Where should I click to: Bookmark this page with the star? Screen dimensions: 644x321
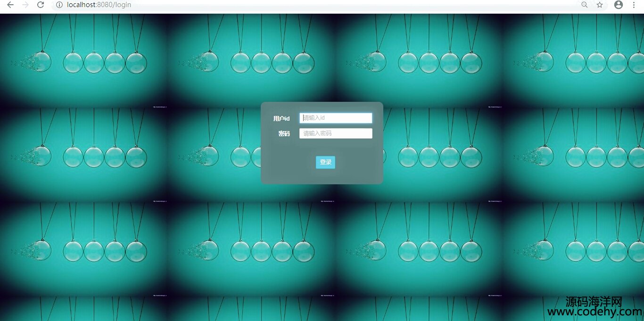(600, 5)
